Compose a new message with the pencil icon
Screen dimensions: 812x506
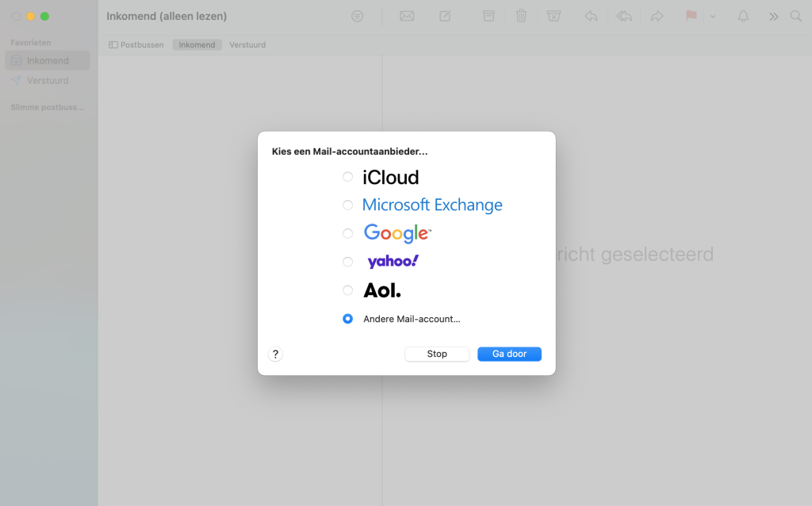tap(446, 17)
